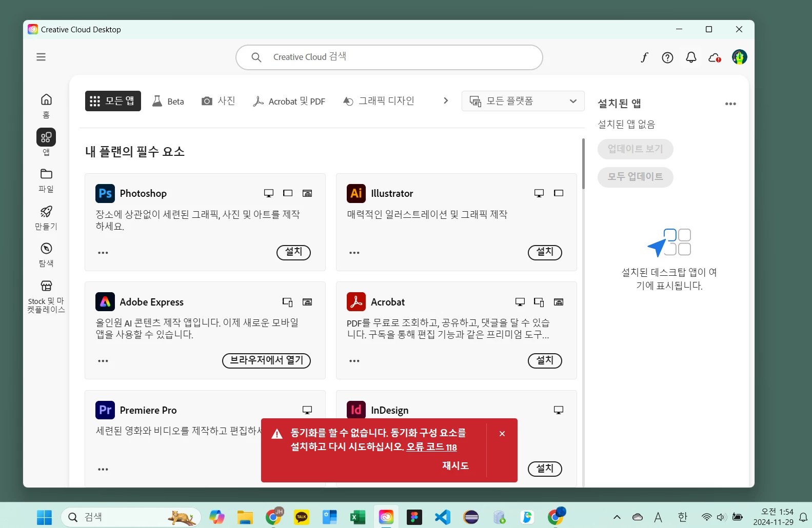
Task: Click 재시도 in the error banner
Action: [x=455, y=465]
